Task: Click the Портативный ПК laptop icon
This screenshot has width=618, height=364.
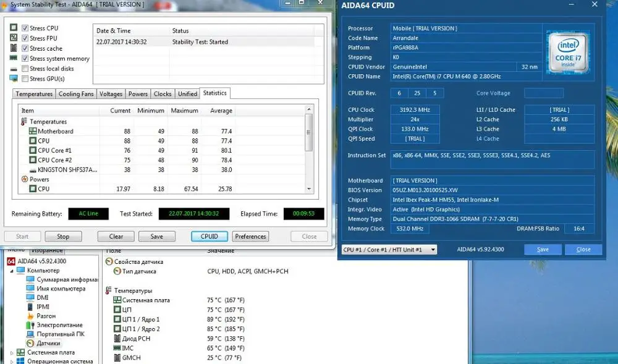Action: pos(30,334)
